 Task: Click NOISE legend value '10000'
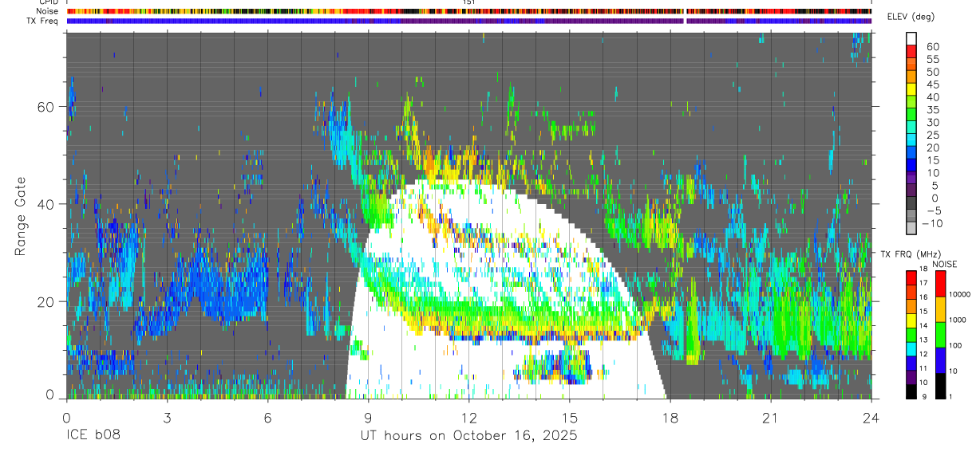pyautogui.click(x=959, y=293)
